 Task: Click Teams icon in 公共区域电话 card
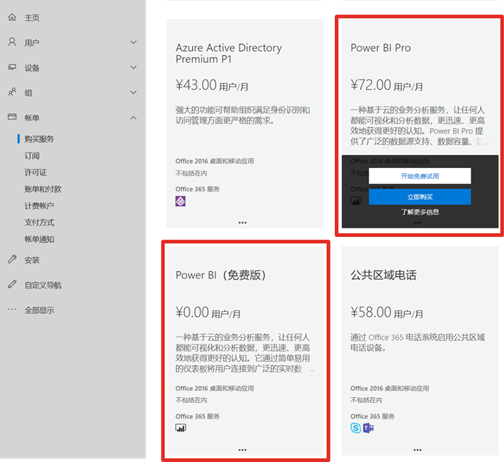click(x=368, y=428)
